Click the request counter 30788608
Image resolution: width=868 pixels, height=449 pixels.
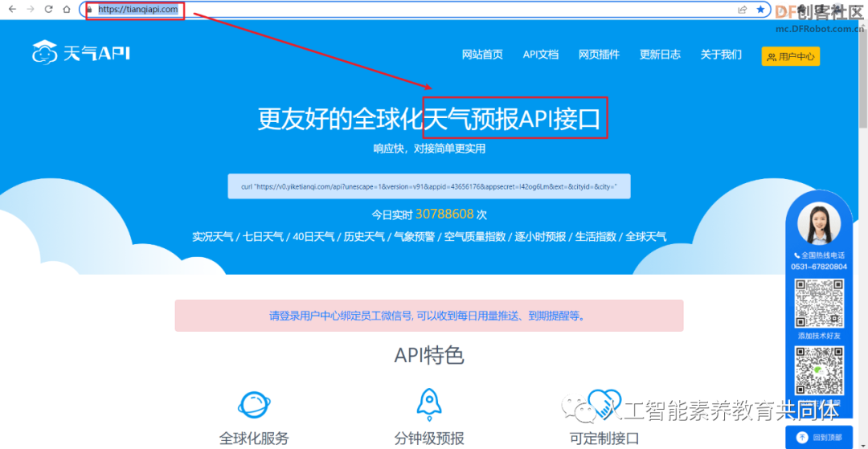[444, 214]
